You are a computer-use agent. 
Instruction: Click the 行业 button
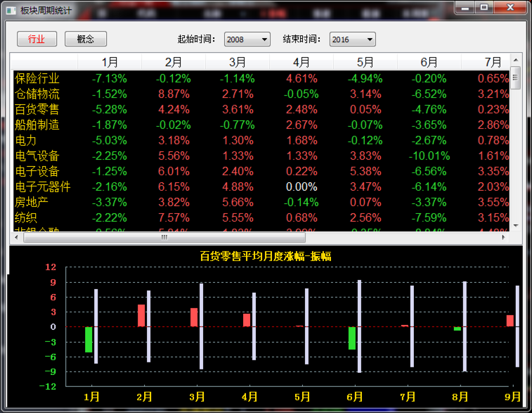click(37, 39)
